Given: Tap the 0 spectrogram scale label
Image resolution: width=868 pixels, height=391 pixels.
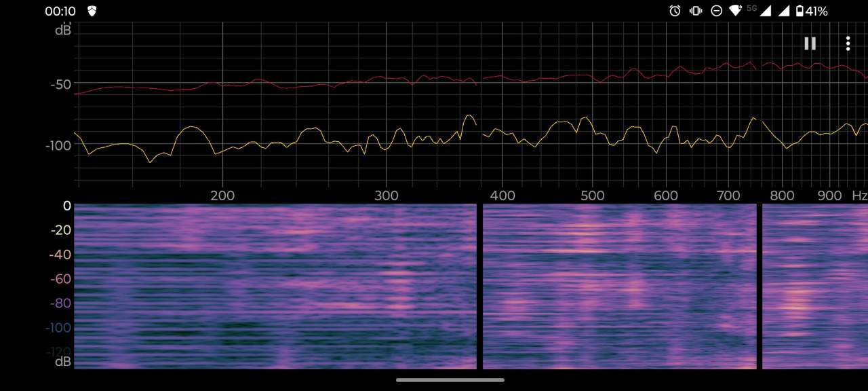Looking at the screenshot, I should pyautogui.click(x=66, y=206).
